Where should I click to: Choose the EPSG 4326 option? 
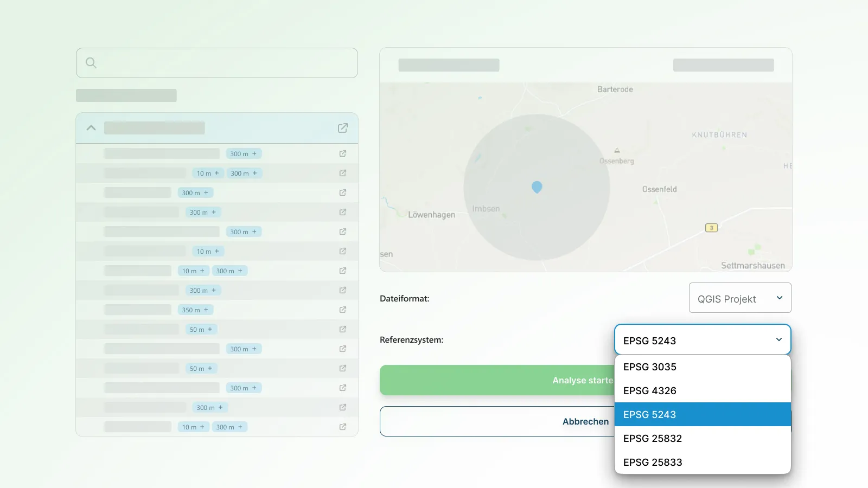tap(702, 391)
